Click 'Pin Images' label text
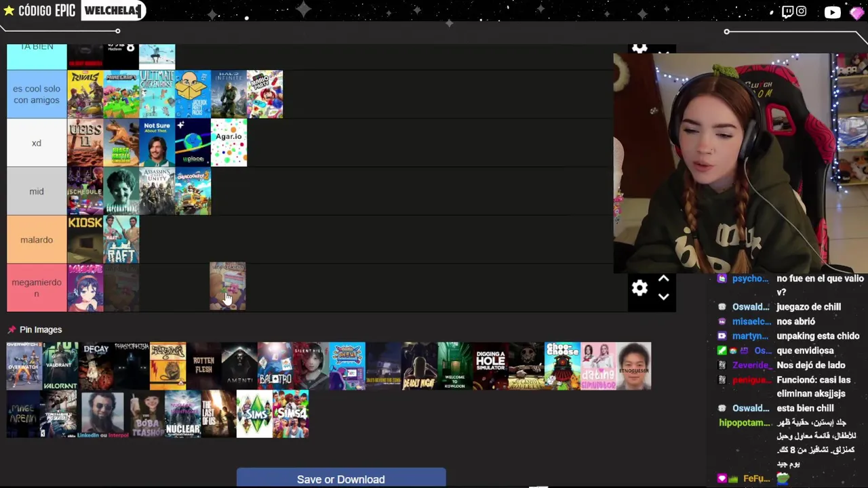 41,330
